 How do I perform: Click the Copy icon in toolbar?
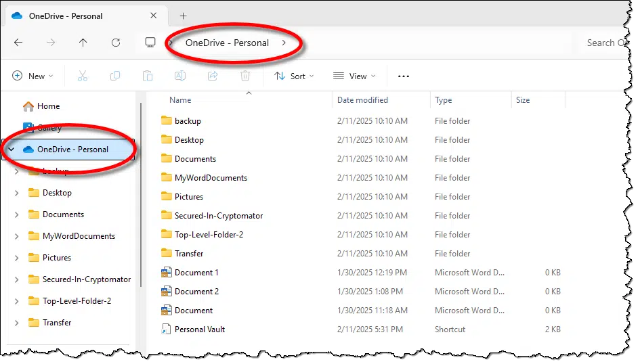pos(115,76)
